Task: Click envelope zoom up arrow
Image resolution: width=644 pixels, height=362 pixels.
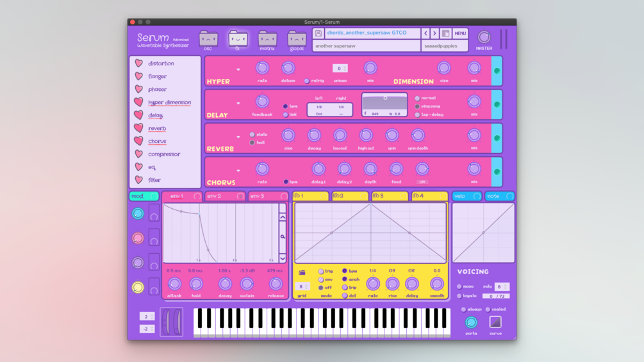Action: 283,218
